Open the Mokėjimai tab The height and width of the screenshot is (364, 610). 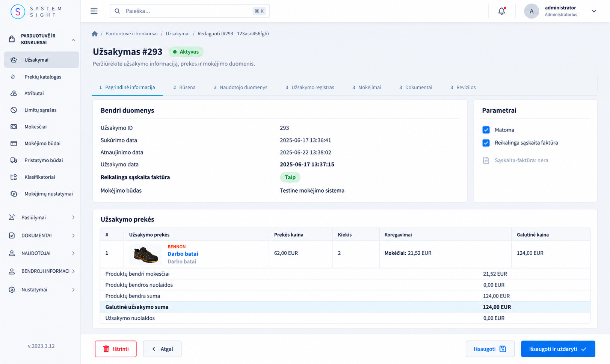(367, 87)
